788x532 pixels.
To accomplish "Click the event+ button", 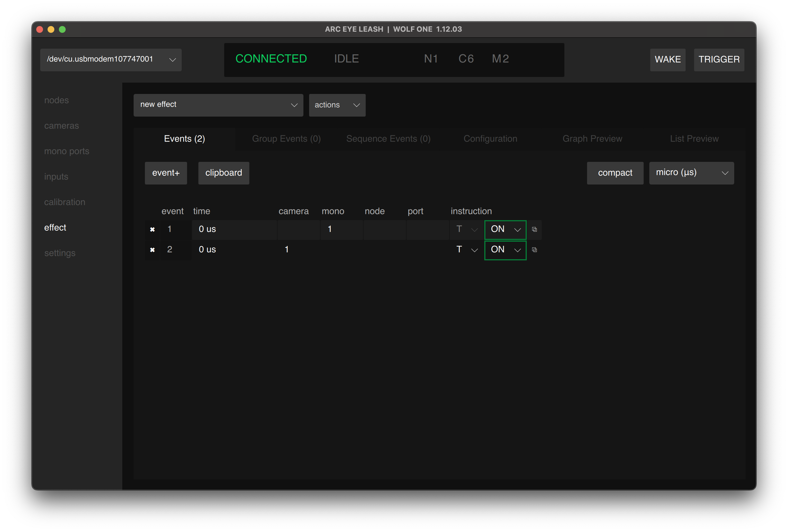I will (x=166, y=173).
